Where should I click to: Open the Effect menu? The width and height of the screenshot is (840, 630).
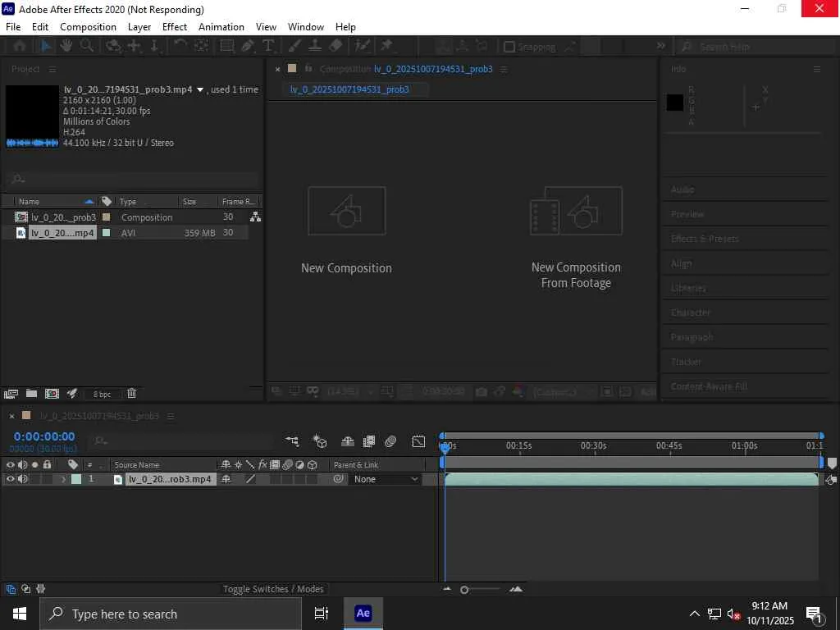(175, 27)
